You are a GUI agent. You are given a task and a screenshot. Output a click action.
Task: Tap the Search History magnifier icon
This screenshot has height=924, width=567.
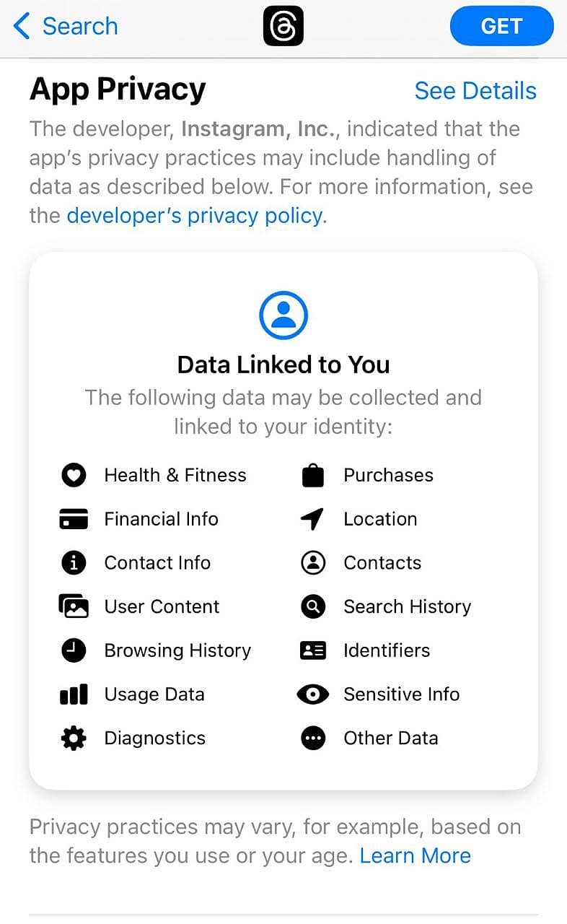point(313,606)
